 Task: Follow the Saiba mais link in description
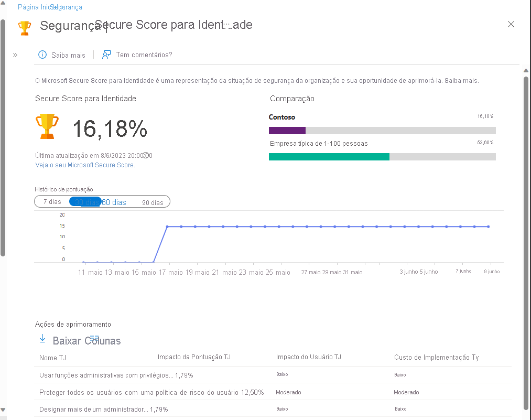point(461,81)
